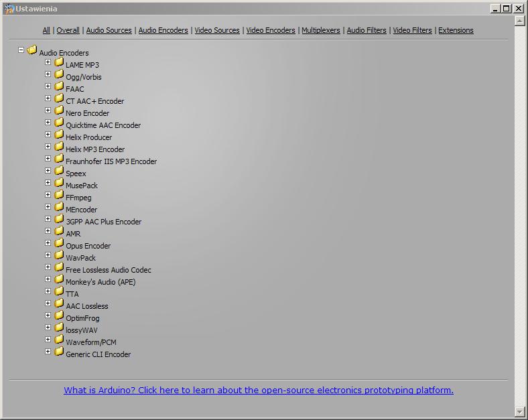Expand the AAC Lossless node

[48, 303]
